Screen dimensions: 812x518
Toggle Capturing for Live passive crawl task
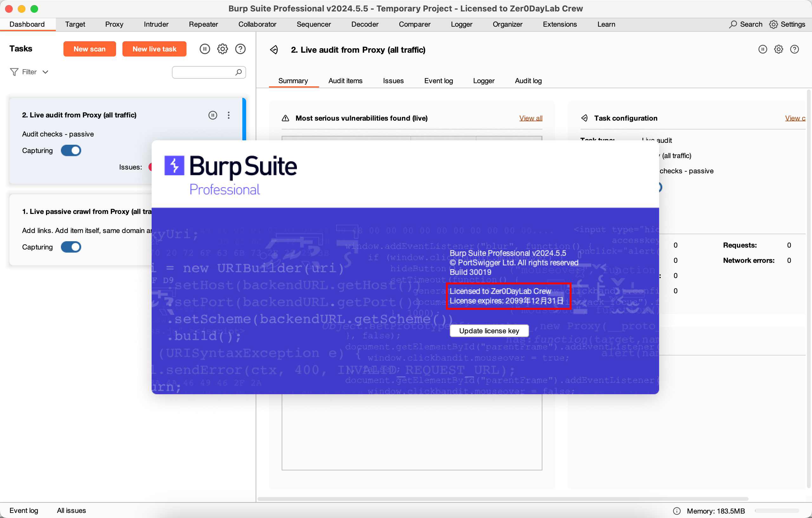(x=71, y=247)
